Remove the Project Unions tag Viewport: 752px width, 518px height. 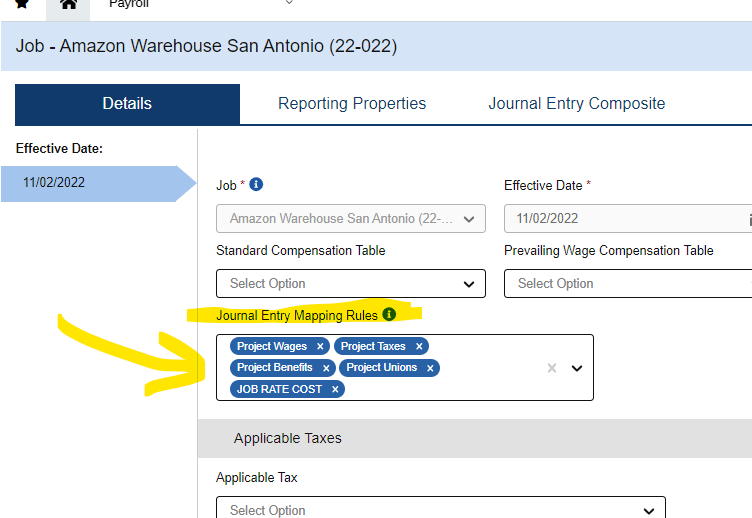pos(430,368)
